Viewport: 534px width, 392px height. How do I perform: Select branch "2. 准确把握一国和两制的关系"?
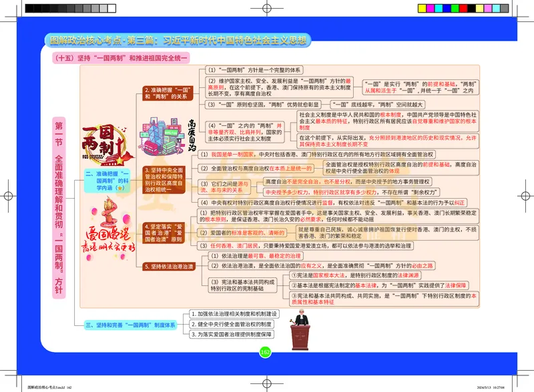click(x=169, y=93)
